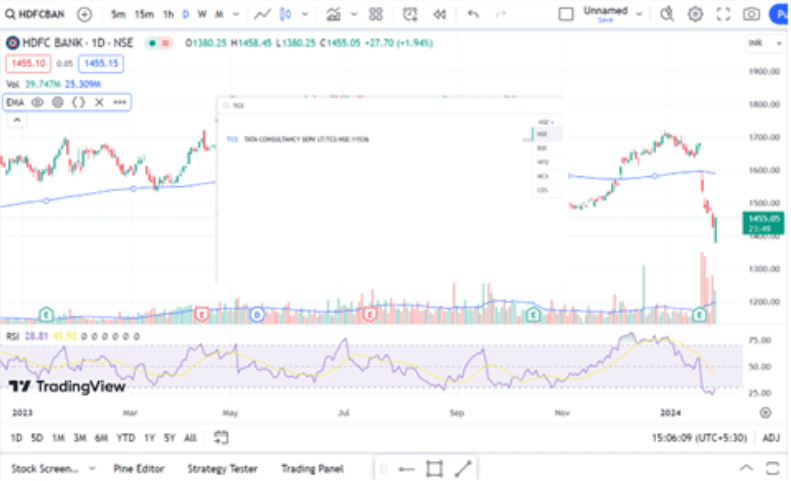Viewport: 791px width, 481px height.
Task: Expand the indicators favorites dropdown arrow
Action: click(354, 14)
